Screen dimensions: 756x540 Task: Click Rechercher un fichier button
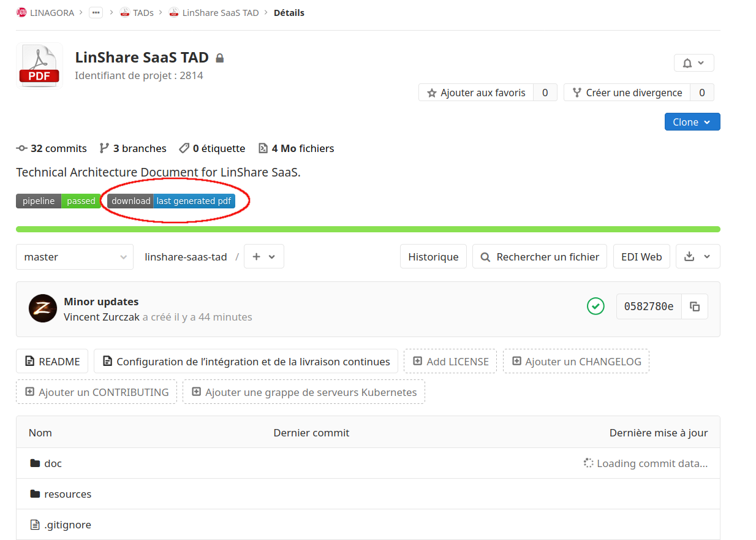click(539, 257)
